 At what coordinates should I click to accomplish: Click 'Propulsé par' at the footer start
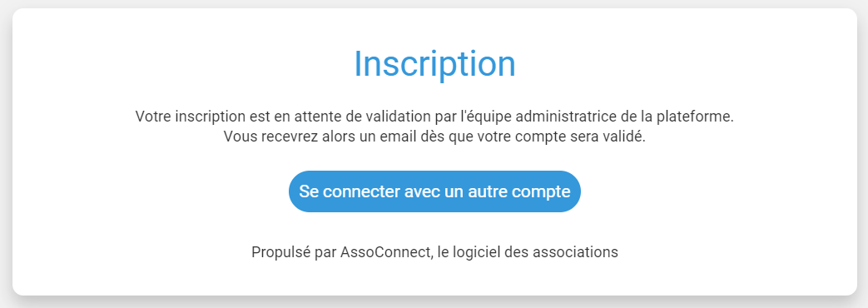[x=294, y=252]
